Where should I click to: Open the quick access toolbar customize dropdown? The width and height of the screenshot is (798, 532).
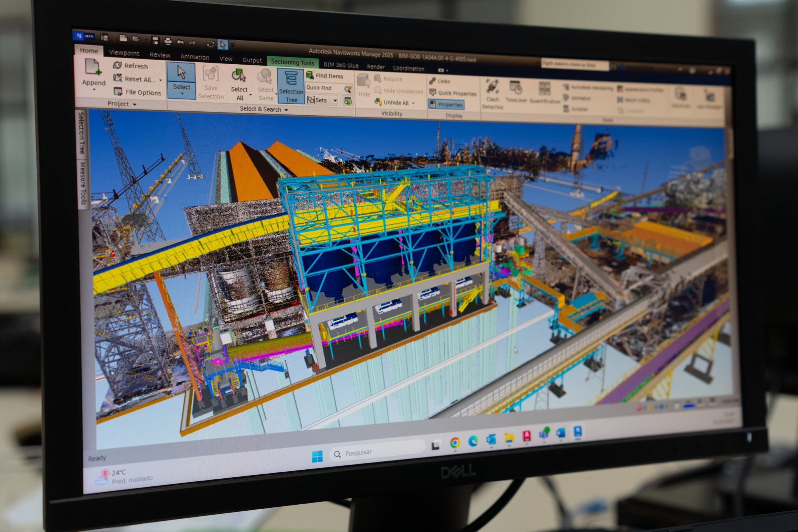point(233,45)
